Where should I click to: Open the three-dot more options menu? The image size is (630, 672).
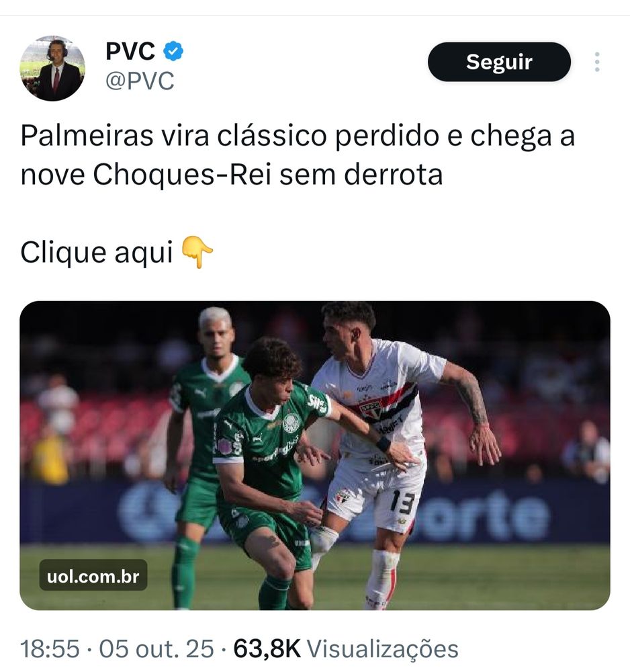(x=597, y=62)
